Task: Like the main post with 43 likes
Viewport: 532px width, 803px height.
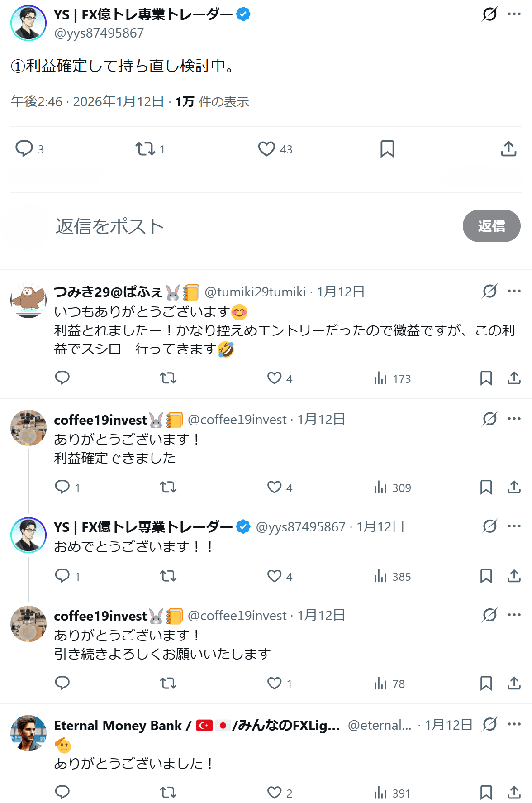Action: point(266,149)
